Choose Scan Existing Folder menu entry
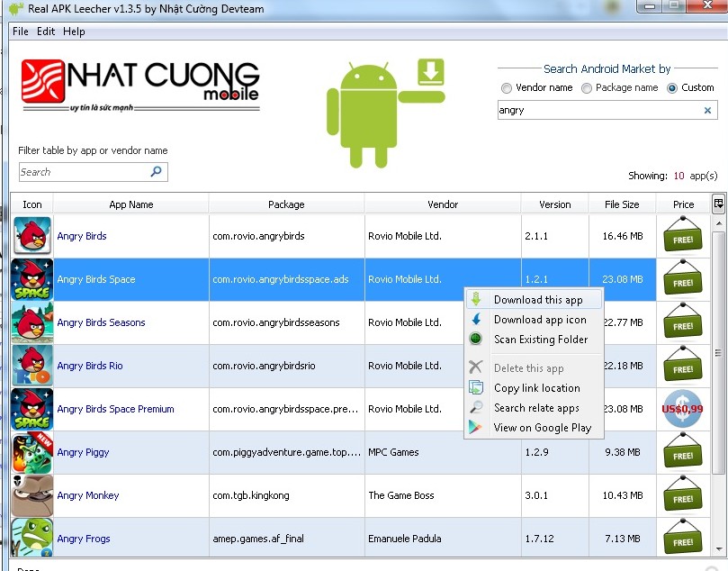728x571 pixels. 534,340
